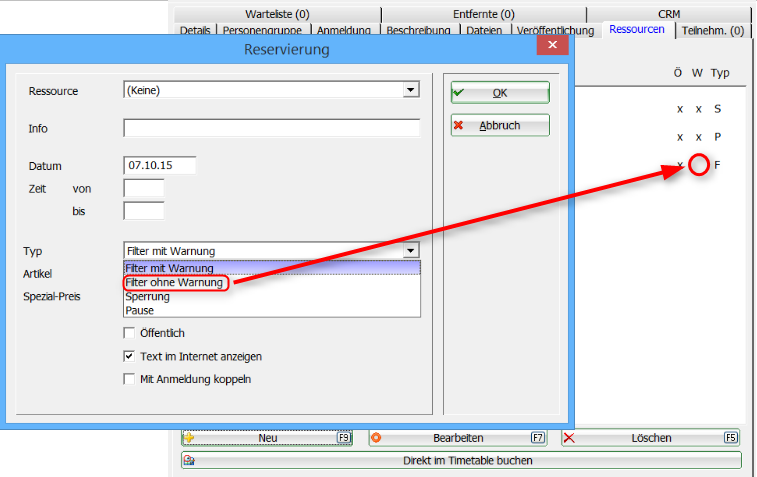This screenshot has width=757, height=477.
Task: Enable the Öffentlich checkbox
Action: pos(129,333)
